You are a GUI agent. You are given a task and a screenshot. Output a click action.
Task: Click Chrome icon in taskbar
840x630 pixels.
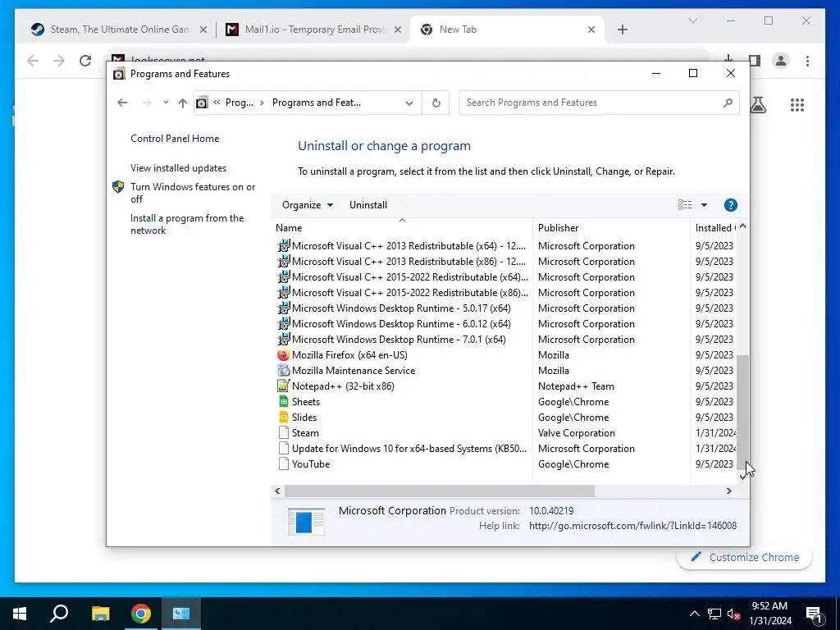tap(141, 614)
